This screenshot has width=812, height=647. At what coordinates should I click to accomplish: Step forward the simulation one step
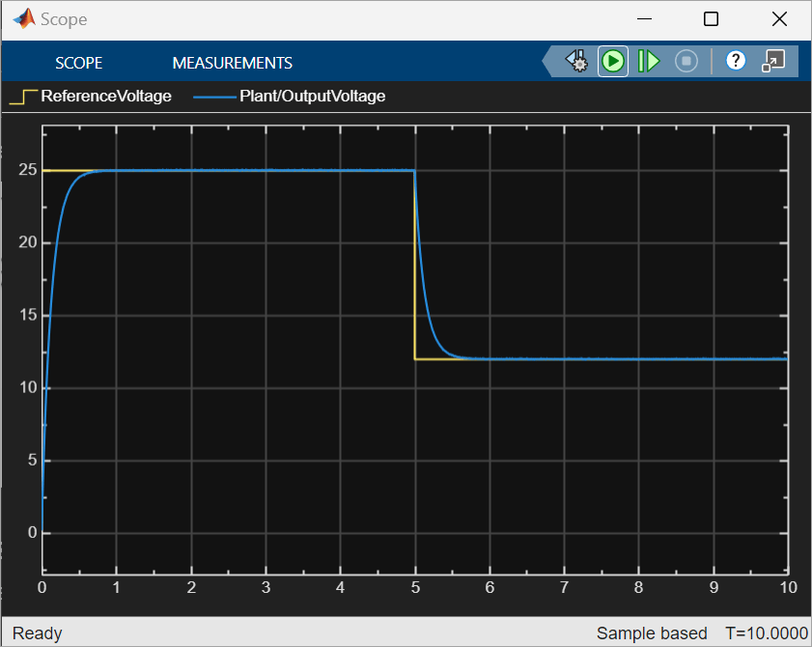point(649,60)
